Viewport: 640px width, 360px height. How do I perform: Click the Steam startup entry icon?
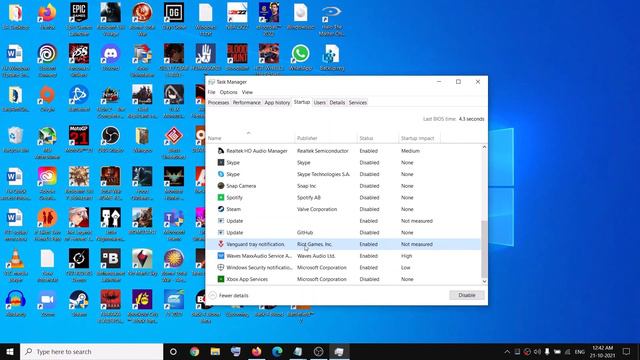point(221,209)
